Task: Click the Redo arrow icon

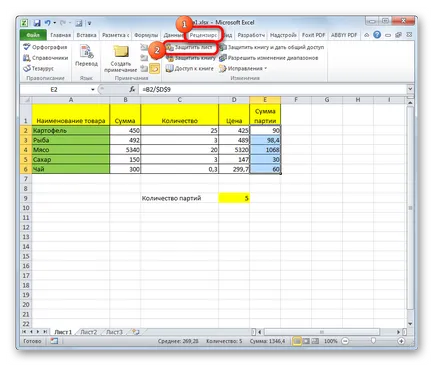Action: tap(63, 23)
